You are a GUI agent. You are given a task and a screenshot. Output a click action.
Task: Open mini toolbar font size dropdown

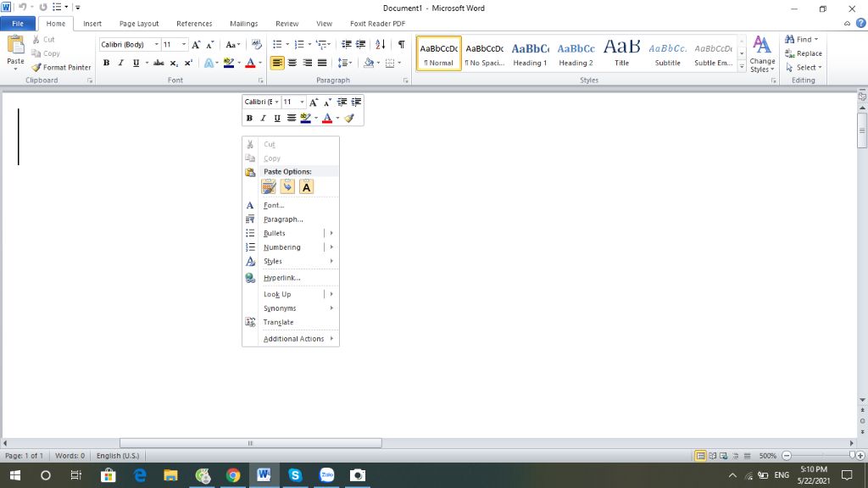(x=302, y=103)
